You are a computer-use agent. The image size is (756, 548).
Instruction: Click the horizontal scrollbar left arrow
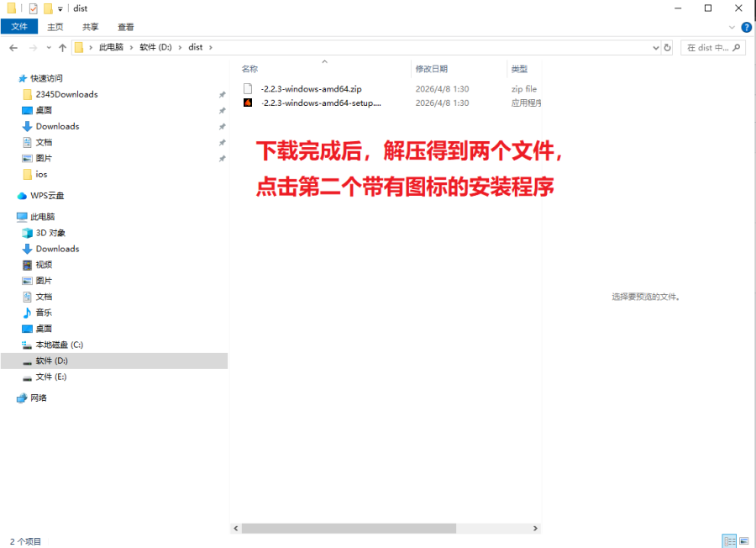coord(235,528)
